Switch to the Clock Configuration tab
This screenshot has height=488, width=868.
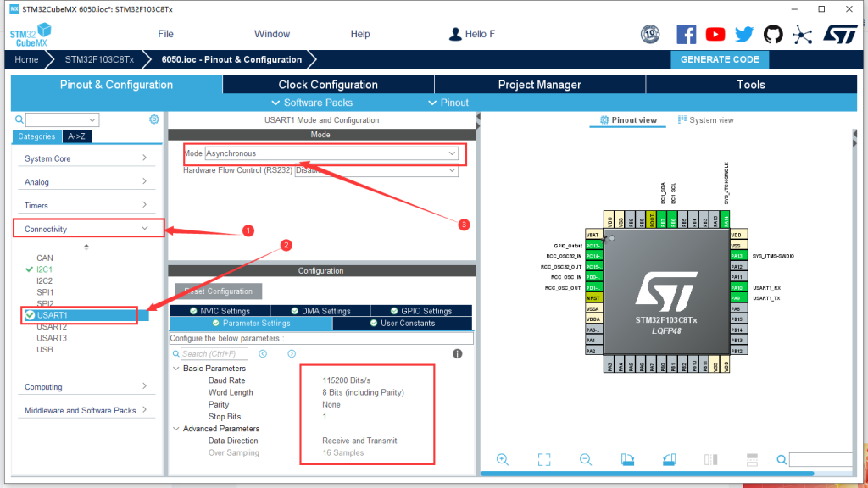tap(327, 84)
